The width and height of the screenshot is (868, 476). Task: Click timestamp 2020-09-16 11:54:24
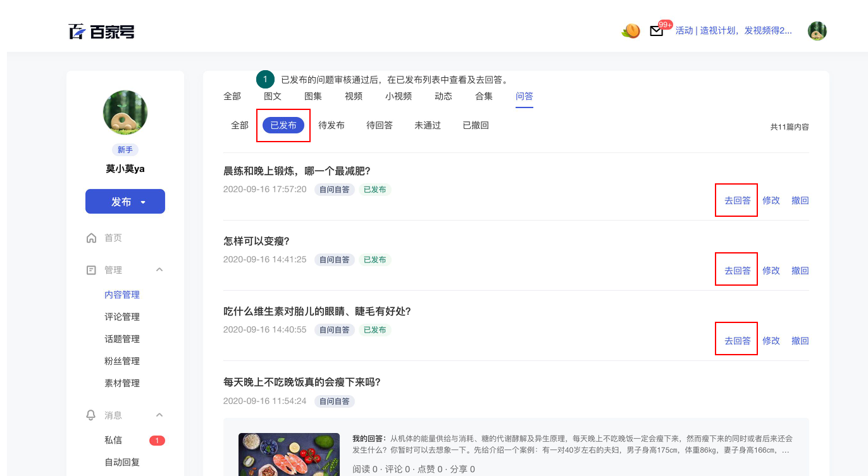[265, 401]
